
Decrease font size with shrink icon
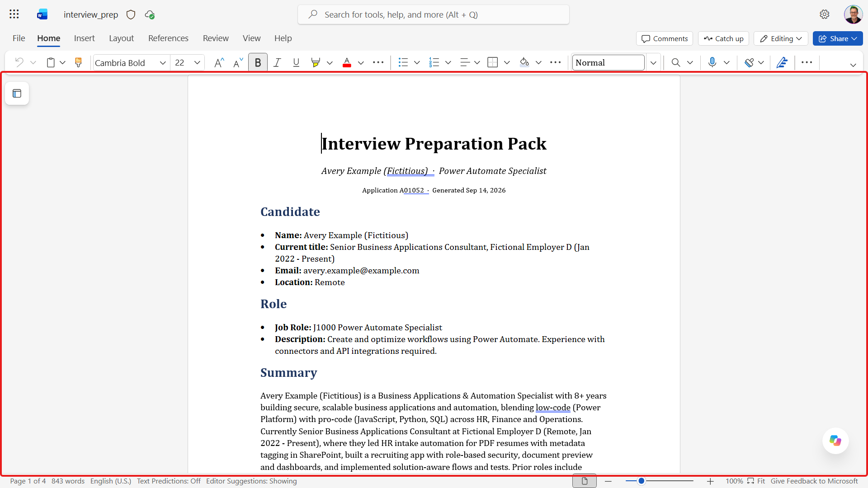238,62
